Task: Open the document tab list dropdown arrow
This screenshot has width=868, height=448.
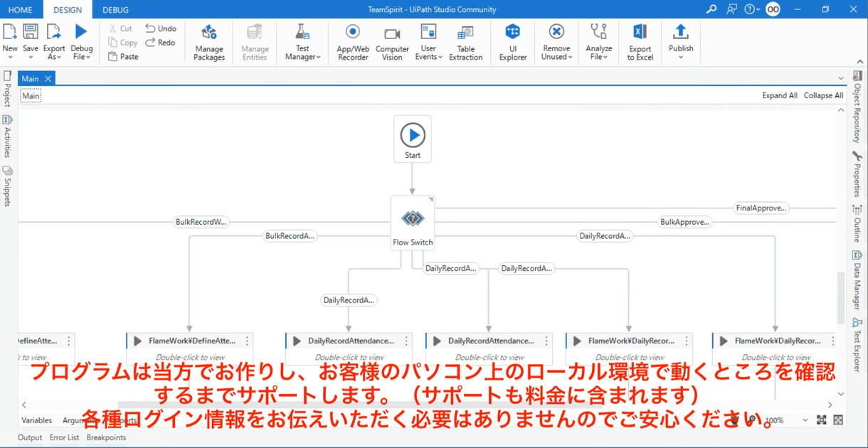Action: pos(841,79)
